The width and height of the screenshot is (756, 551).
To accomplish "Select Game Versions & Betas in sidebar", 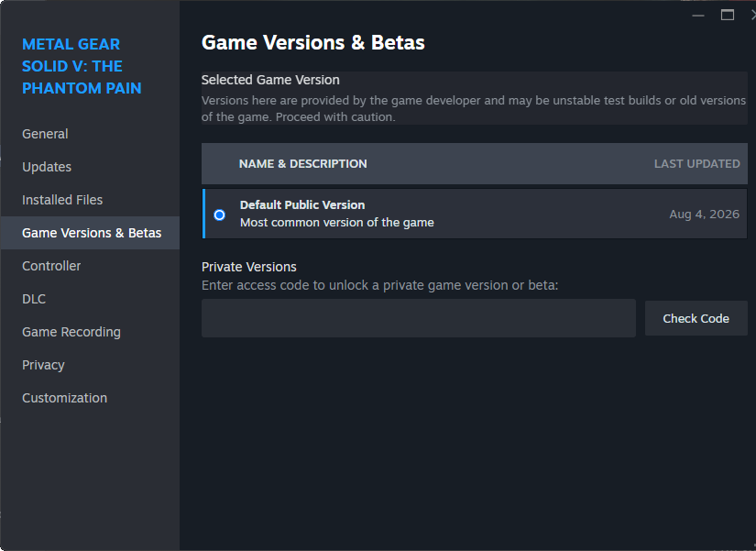I will pos(92,233).
